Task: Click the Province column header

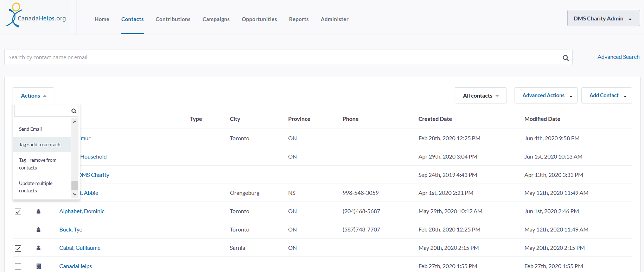Action: [x=299, y=119]
